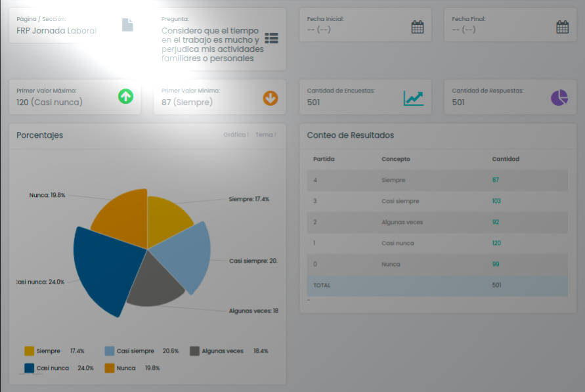The height and width of the screenshot is (392, 585).
Task: Click the Concepto column header
Action: tap(395, 159)
